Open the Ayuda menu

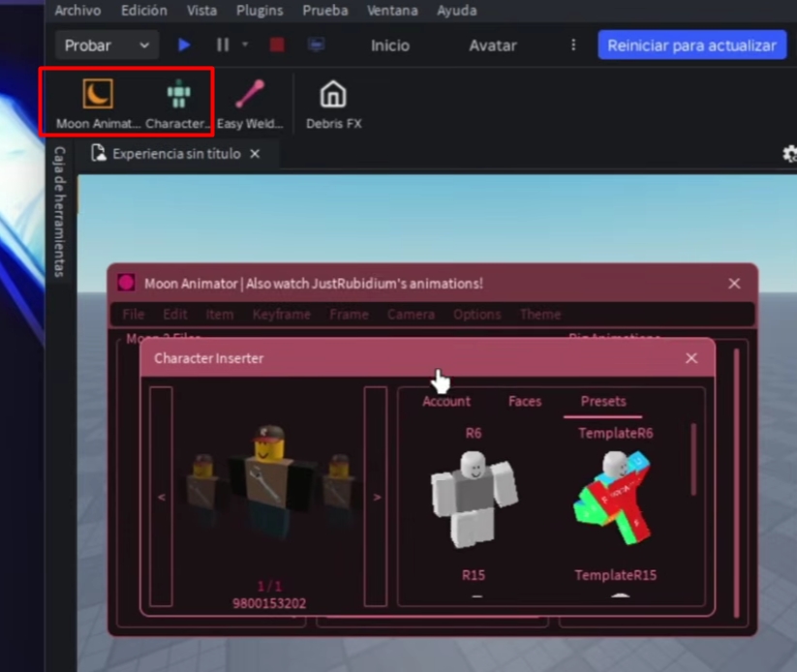457,11
